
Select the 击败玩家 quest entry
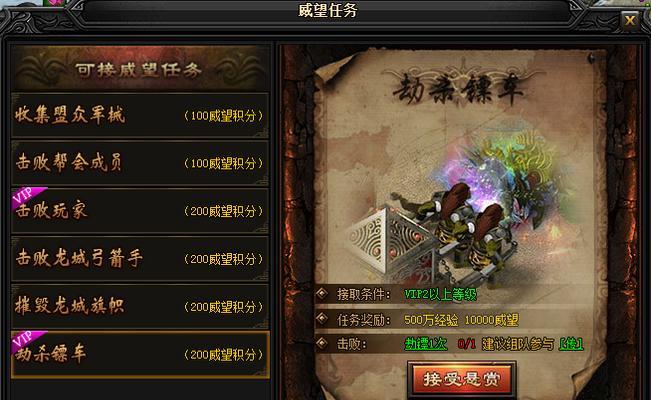point(140,211)
